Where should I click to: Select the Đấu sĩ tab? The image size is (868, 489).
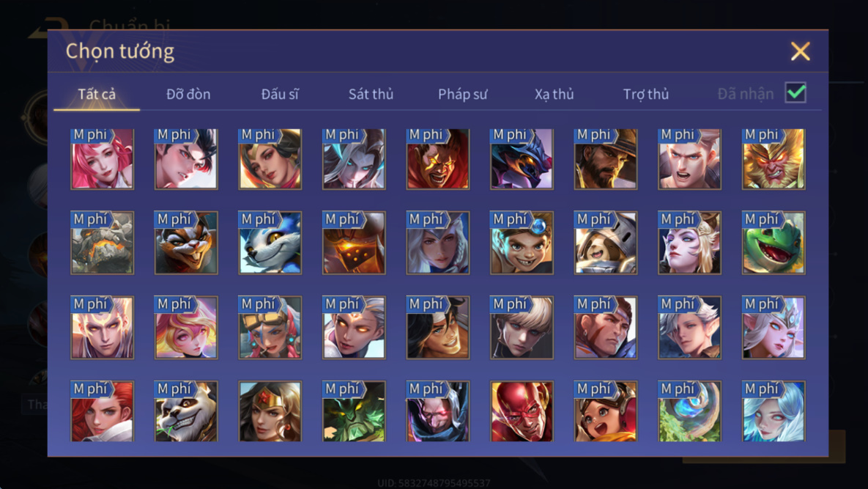(x=280, y=94)
